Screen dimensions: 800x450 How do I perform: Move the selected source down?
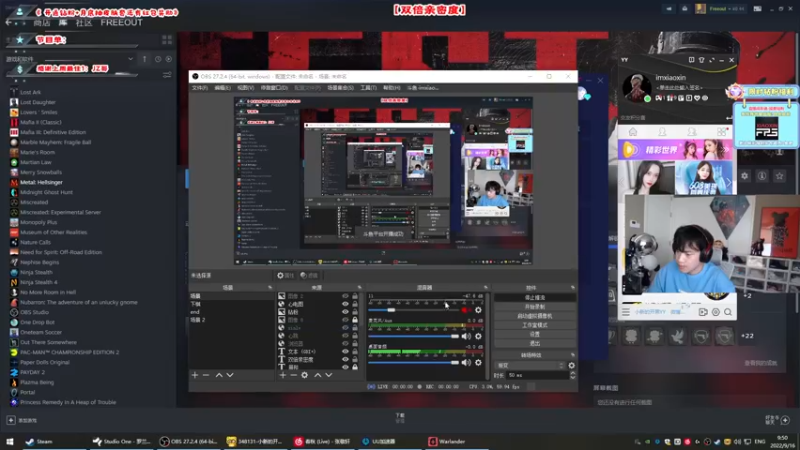[x=329, y=375]
